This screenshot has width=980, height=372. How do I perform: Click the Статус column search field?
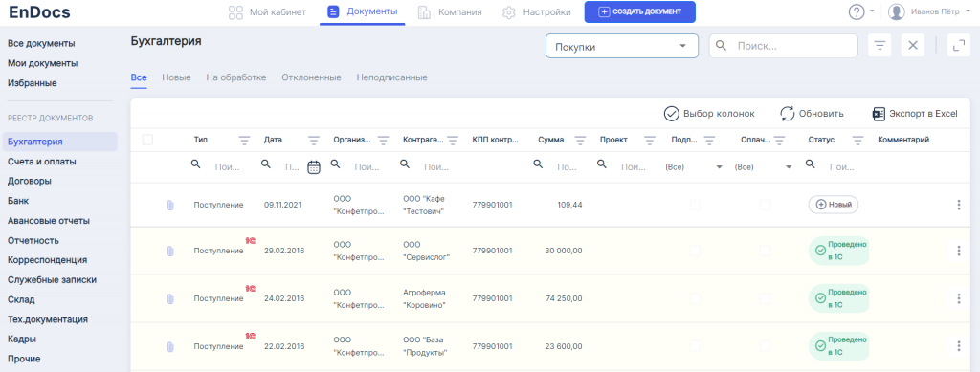pyautogui.click(x=836, y=167)
